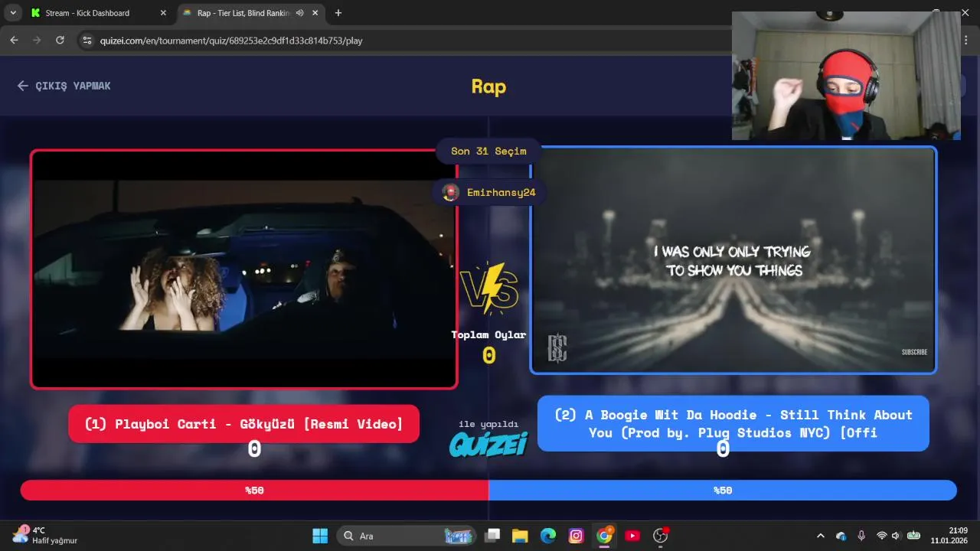This screenshot has height=551, width=980.
Task: Click the Toplam Oylar label
Action: pos(488,334)
